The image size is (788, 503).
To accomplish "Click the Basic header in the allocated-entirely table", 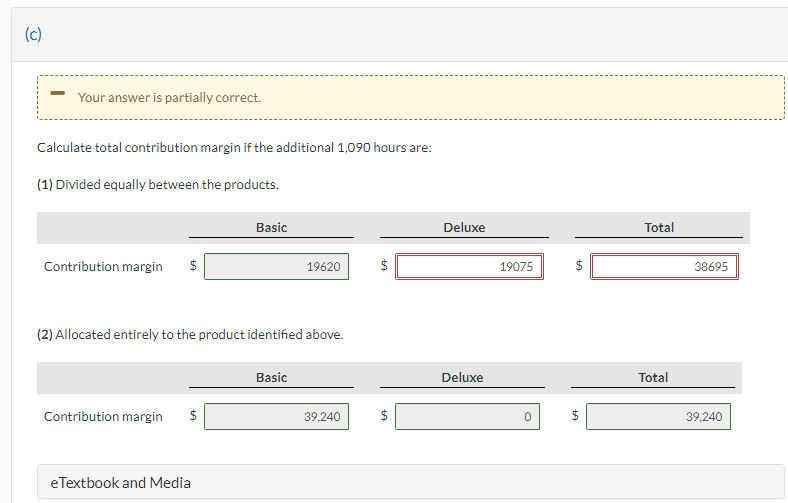I will 271,378.
